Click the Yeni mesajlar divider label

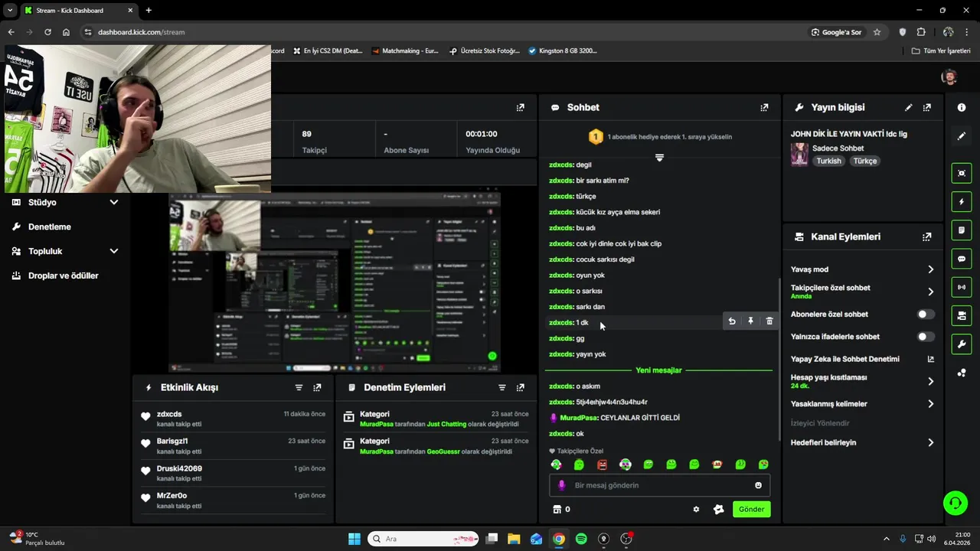click(658, 370)
